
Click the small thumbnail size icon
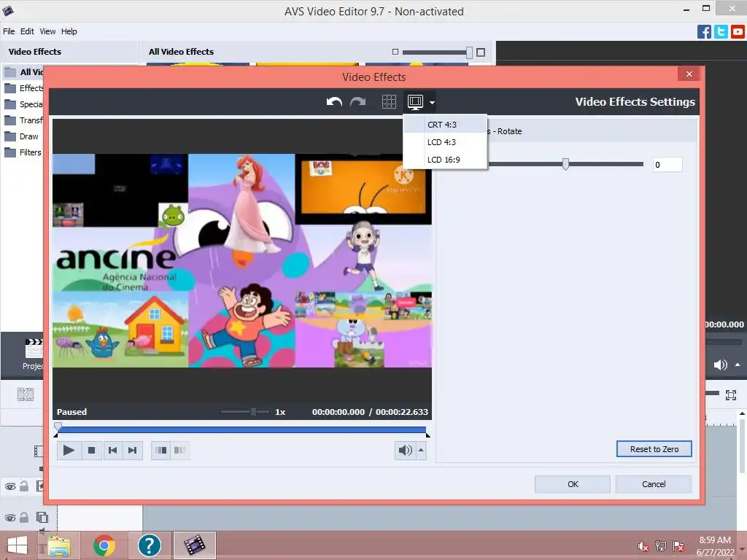pyautogui.click(x=395, y=52)
